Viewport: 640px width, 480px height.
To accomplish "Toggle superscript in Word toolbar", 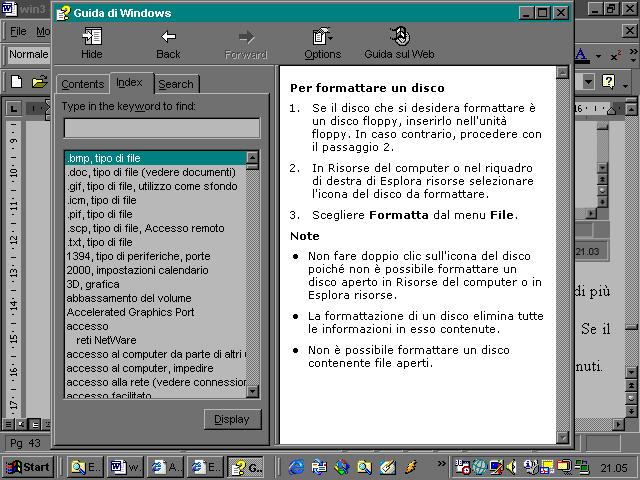I will (615, 55).
